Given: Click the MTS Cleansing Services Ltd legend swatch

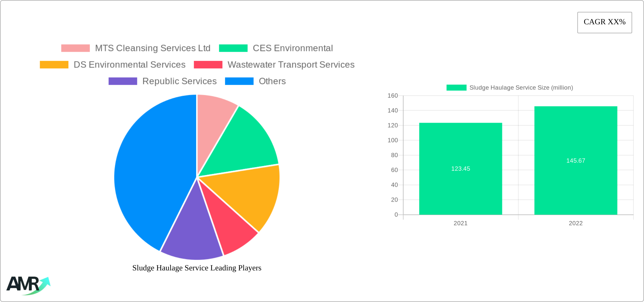Looking at the screenshot, I should pos(75,48).
